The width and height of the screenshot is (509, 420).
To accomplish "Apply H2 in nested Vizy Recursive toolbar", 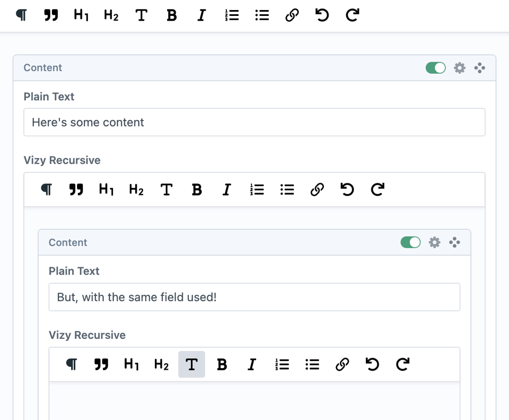I will (x=161, y=364).
